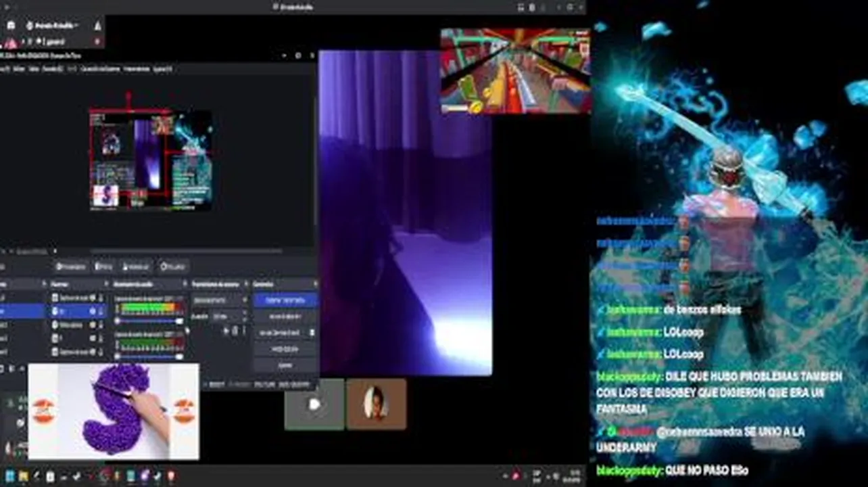Screen dimensions: 868x487
Task: Select the highlighted scene row in the Escenas list
Action: coord(22,311)
